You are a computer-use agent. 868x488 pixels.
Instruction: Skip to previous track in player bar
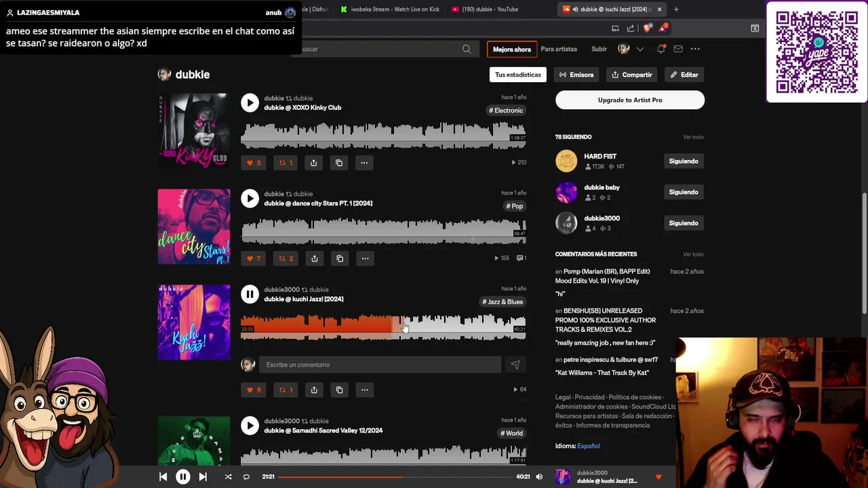pos(163,477)
